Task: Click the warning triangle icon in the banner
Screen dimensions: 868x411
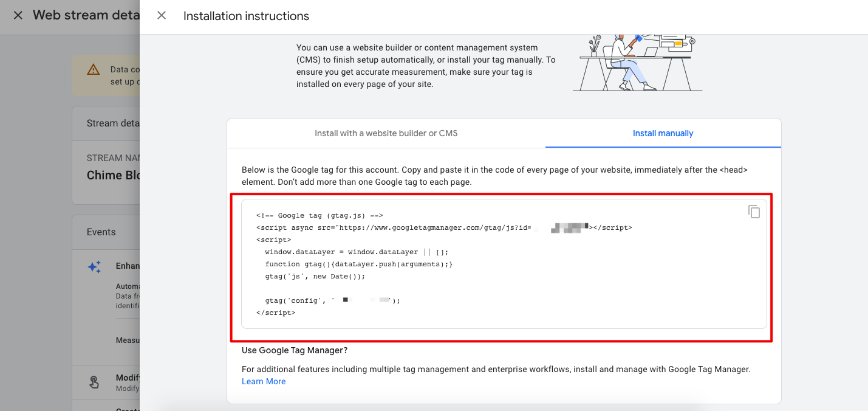Action: click(x=93, y=70)
